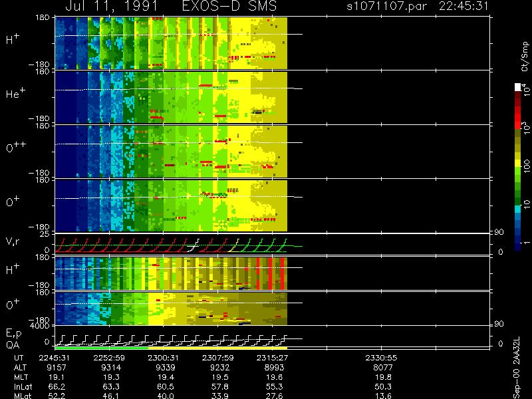
Task: Click the yellow segment of QA bar
Action: click(217, 348)
